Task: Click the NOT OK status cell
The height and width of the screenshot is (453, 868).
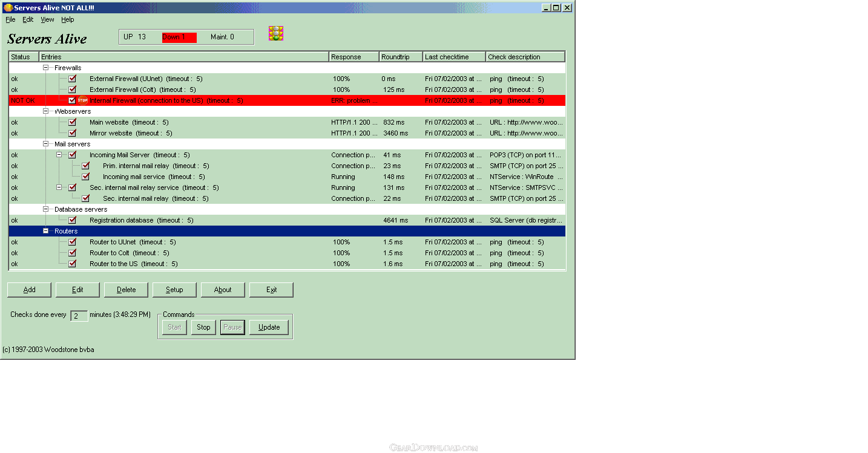Action: 24,100
